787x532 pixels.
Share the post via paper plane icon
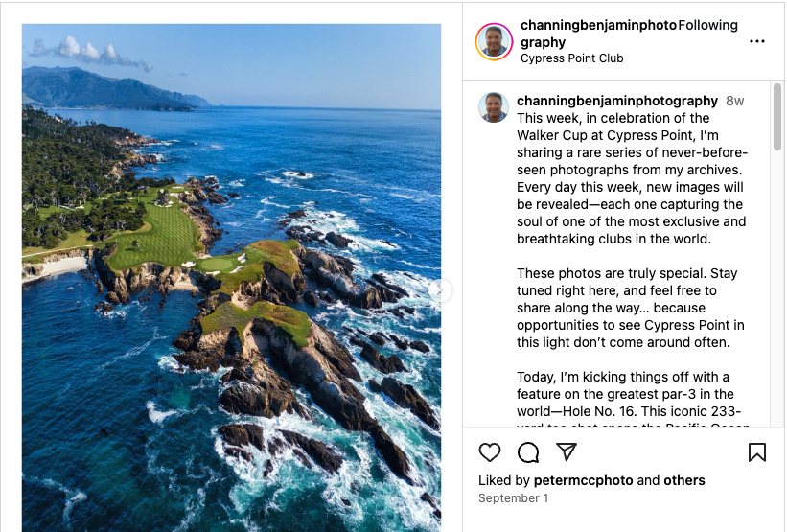[x=567, y=452]
